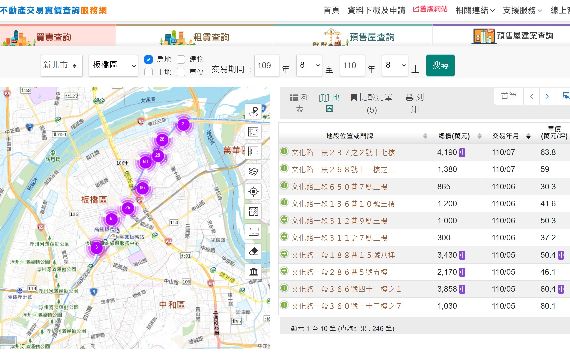Image resolution: width=570 pixels, height=360 pixels.
Task: Uncheck the checked 房地 checkbox
Action: point(148,59)
